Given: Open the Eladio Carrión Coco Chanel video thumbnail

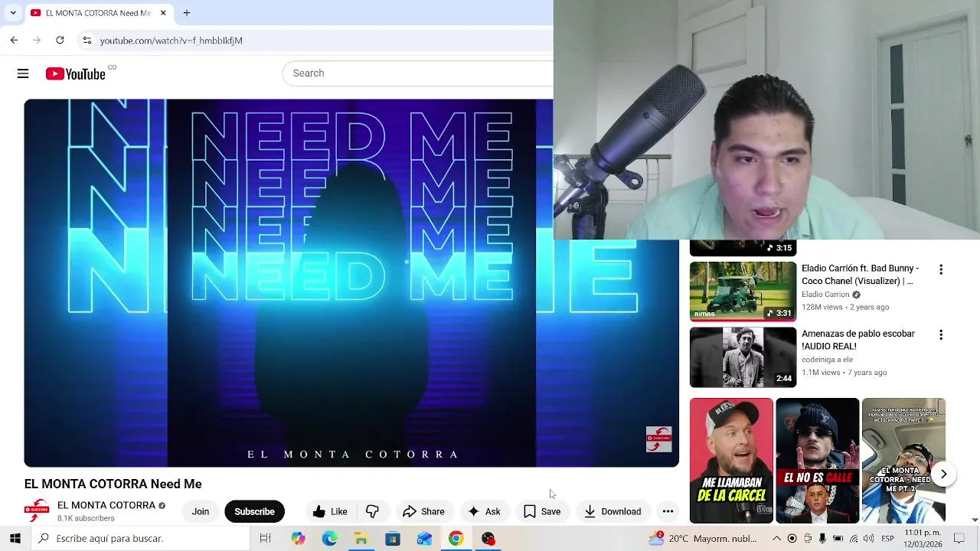Looking at the screenshot, I should [x=743, y=291].
